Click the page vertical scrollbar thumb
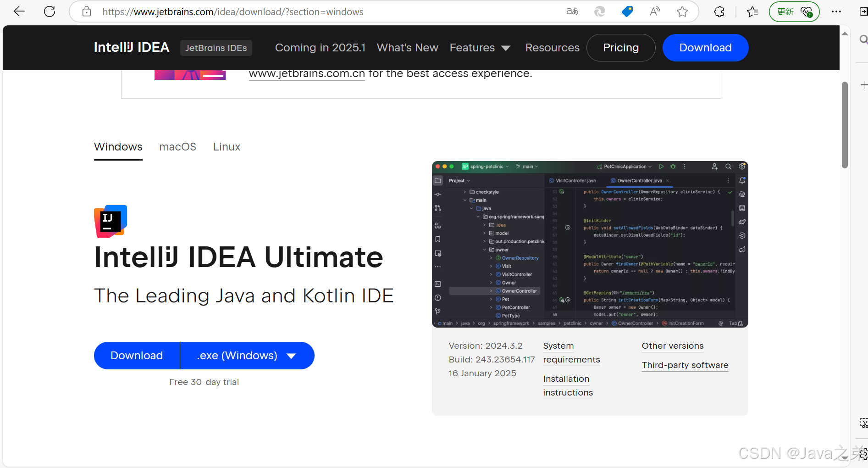The height and width of the screenshot is (468, 868). [x=845, y=125]
